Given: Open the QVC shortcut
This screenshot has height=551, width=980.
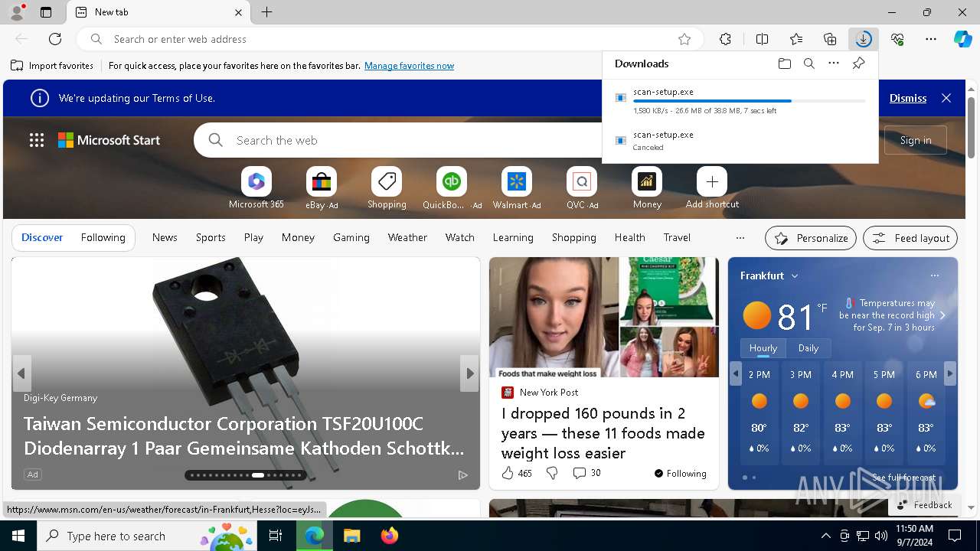Looking at the screenshot, I should coord(582,187).
